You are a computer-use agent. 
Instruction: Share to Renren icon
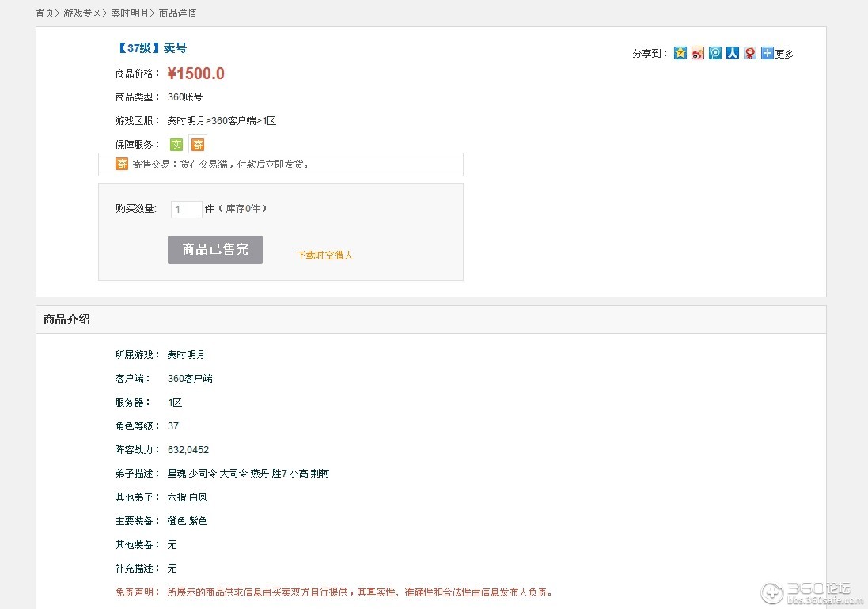(x=733, y=53)
